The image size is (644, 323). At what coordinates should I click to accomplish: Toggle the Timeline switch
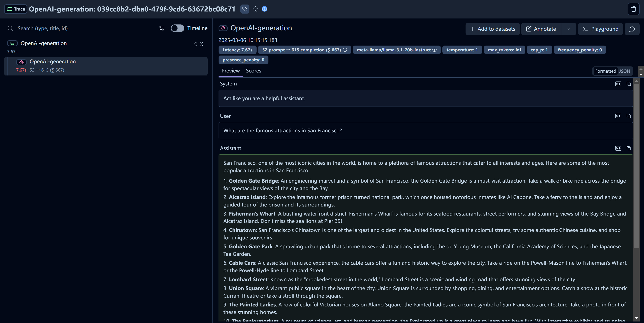pos(177,28)
